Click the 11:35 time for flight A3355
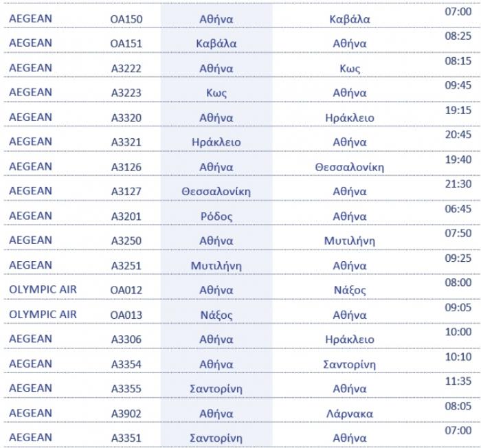 (458, 381)
